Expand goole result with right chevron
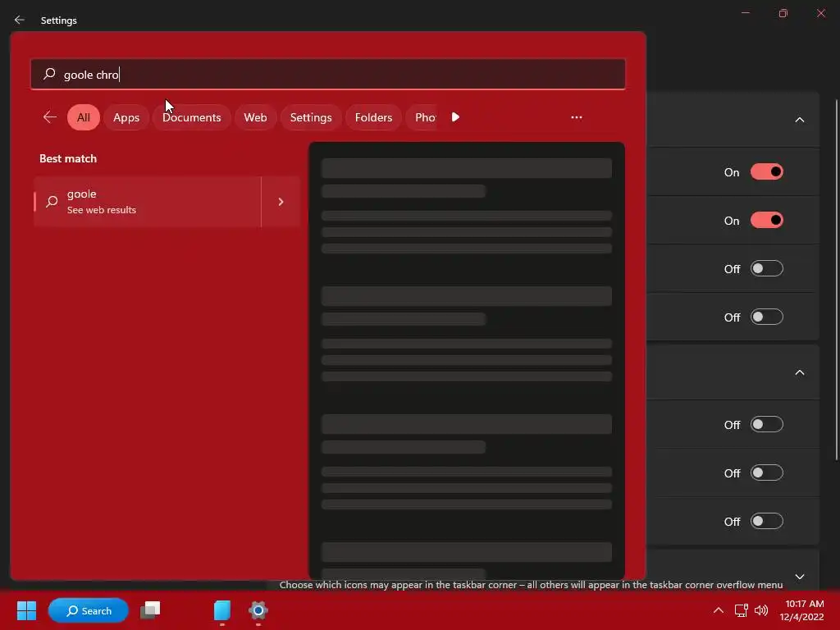This screenshot has height=630, width=840. click(x=281, y=202)
